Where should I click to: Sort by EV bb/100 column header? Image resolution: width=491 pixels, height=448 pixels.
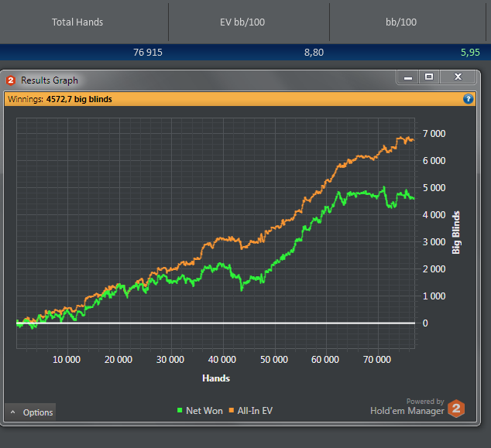point(242,22)
